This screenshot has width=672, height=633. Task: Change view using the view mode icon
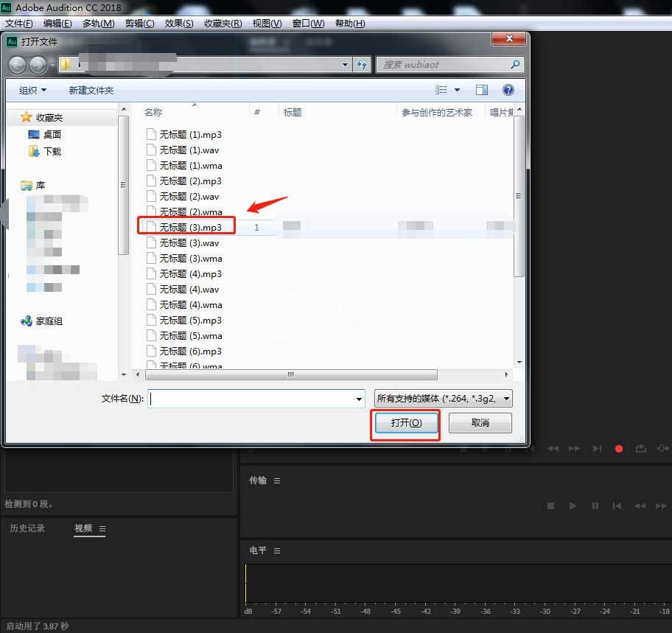(441, 90)
